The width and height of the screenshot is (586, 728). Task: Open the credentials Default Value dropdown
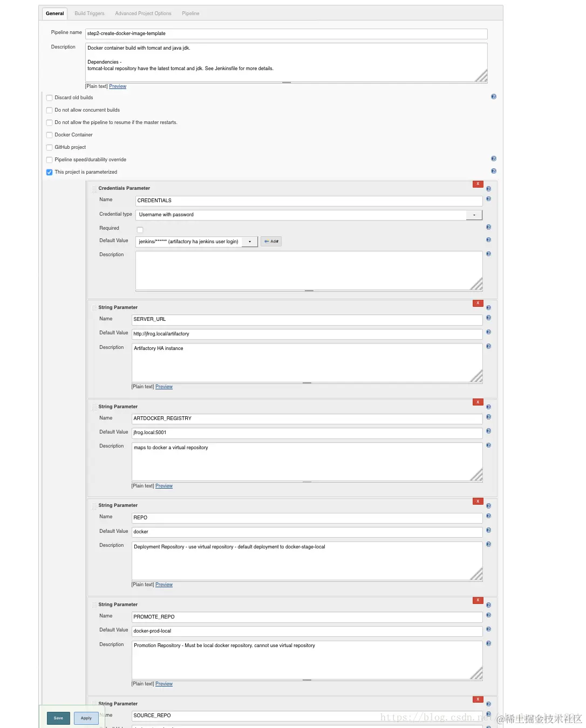(196, 242)
